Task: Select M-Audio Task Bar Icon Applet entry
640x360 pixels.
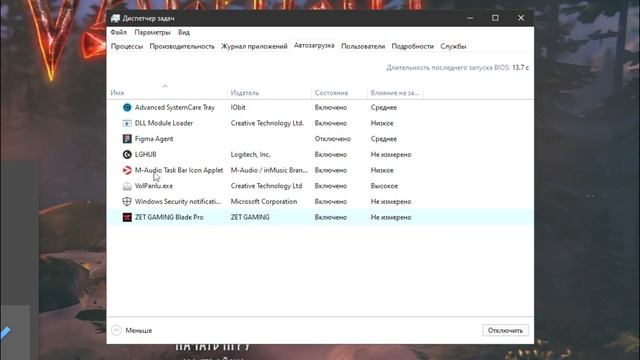Action: coord(179,170)
